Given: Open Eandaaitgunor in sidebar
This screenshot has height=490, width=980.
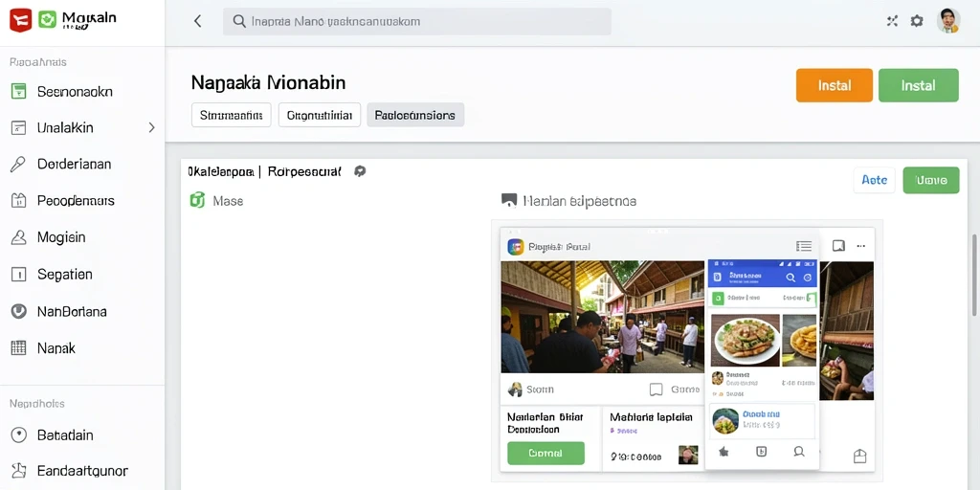Looking at the screenshot, I should (82, 471).
